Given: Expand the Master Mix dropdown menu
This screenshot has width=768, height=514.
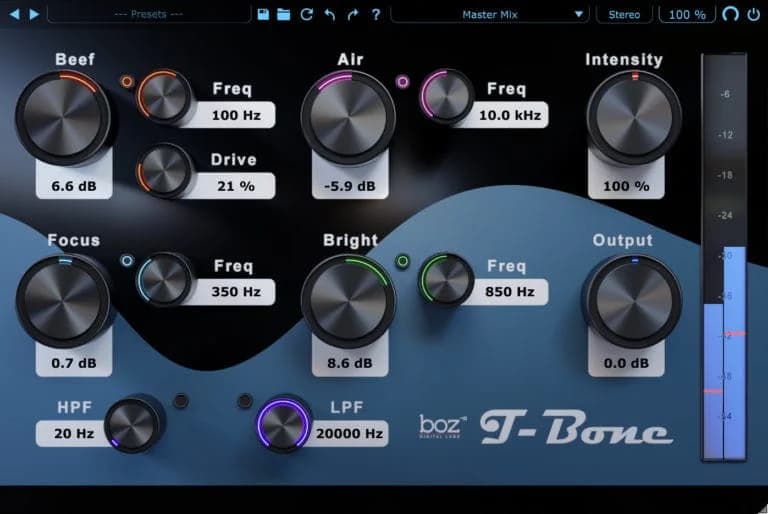Looking at the screenshot, I should pyautogui.click(x=489, y=14).
